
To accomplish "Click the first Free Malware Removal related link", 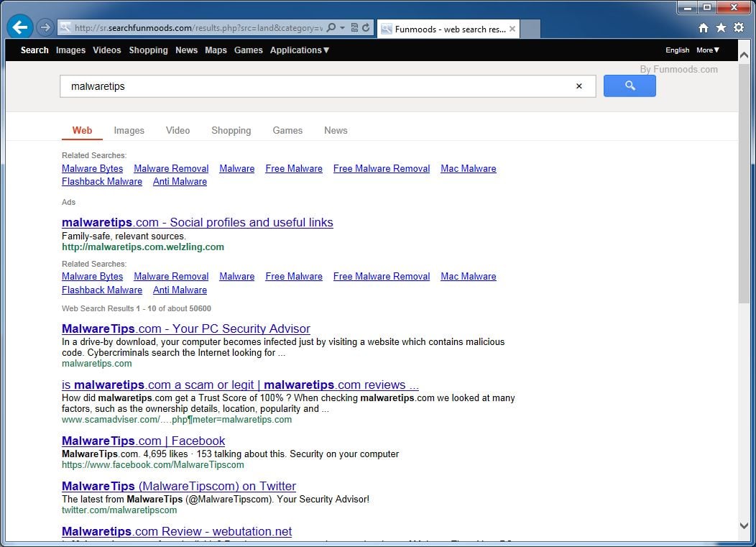I will [x=382, y=168].
